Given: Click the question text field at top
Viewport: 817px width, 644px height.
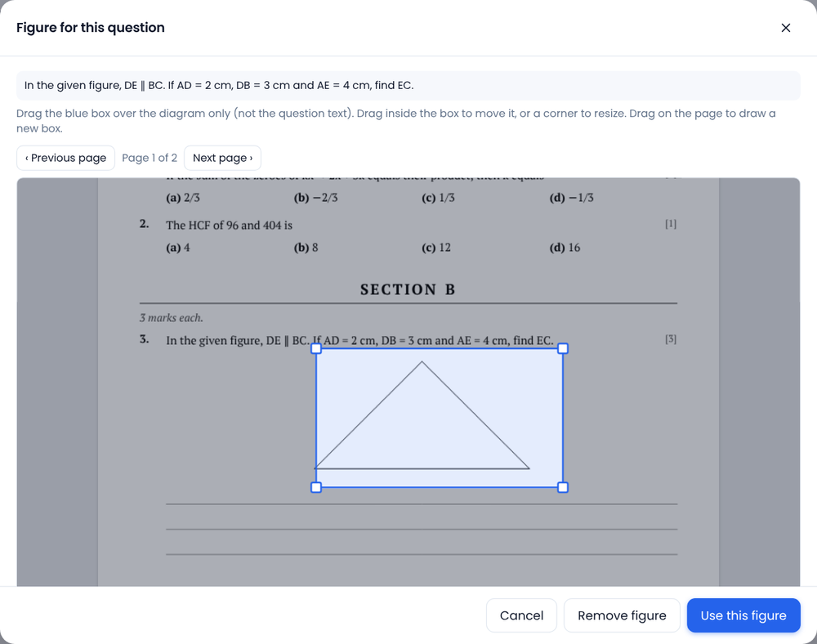Looking at the screenshot, I should point(408,86).
